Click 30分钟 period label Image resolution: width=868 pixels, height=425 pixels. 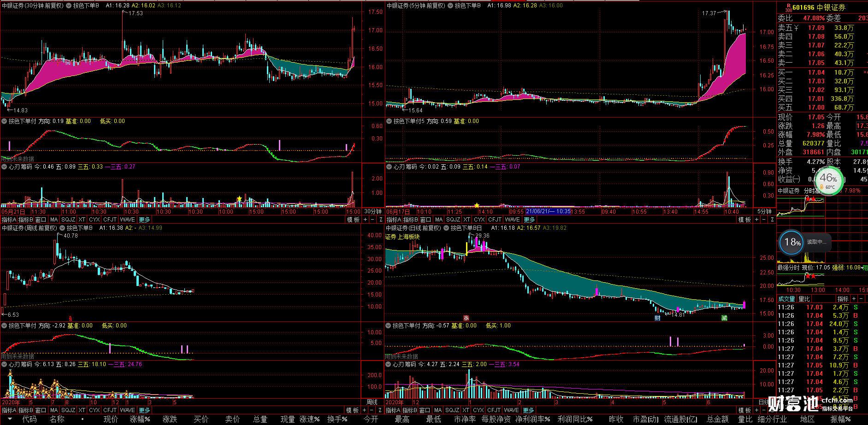(x=373, y=212)
